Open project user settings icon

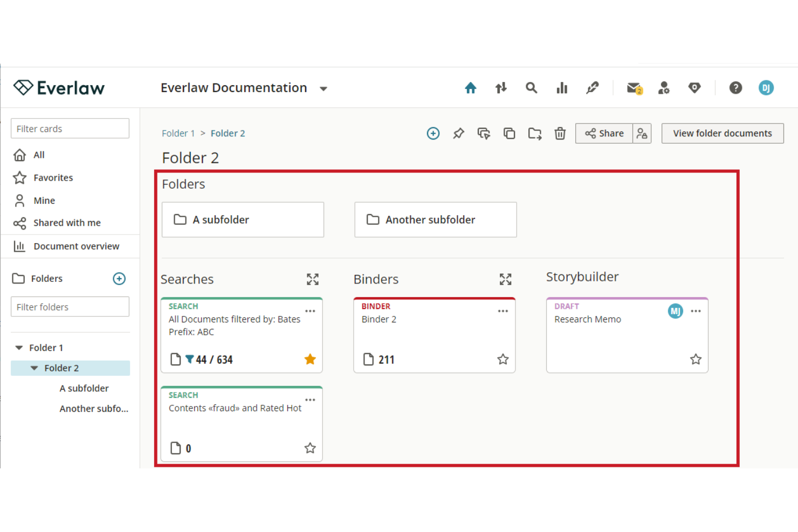(x=664, y=88)
